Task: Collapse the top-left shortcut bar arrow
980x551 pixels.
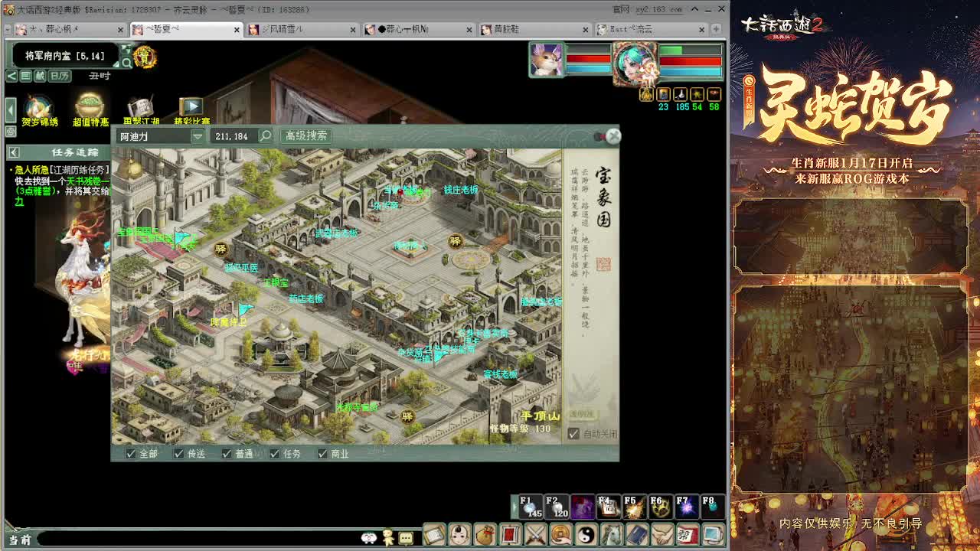Action: click(11, 76)
